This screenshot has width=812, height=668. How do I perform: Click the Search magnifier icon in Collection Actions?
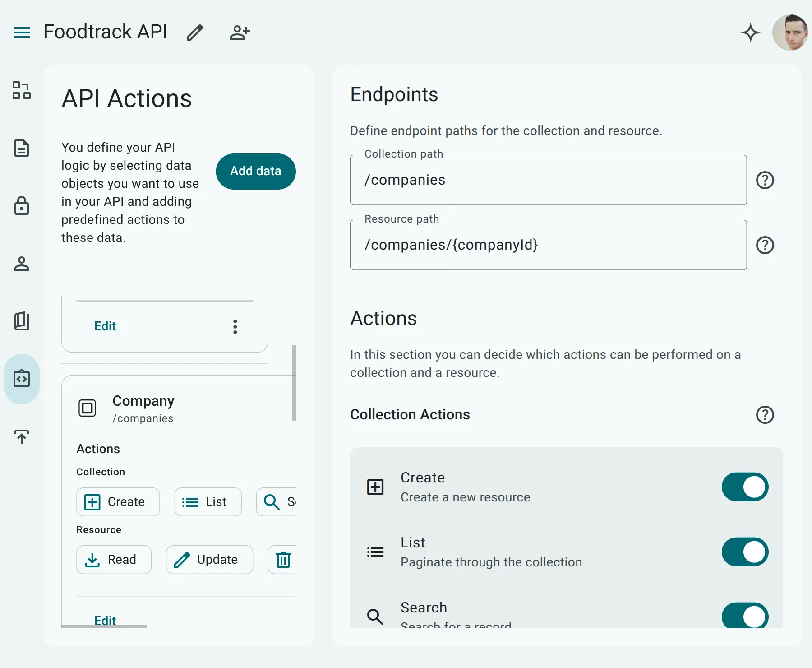pos(375,617)
